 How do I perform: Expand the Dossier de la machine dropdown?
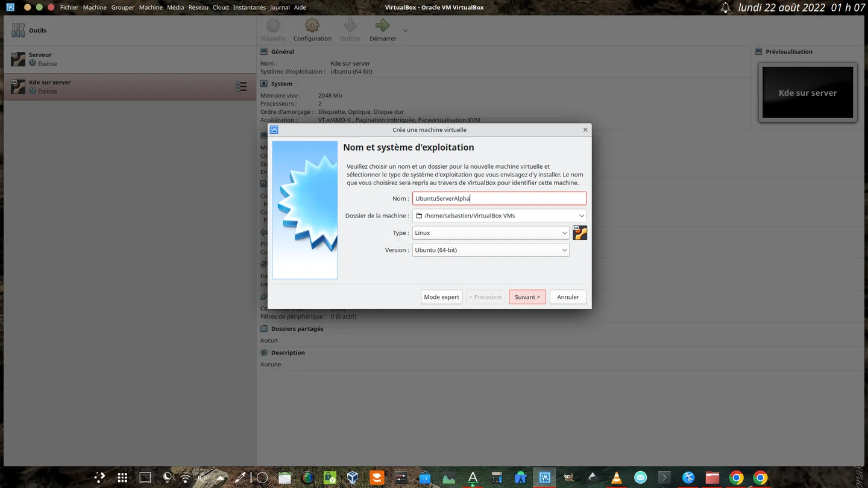point(582,216)
